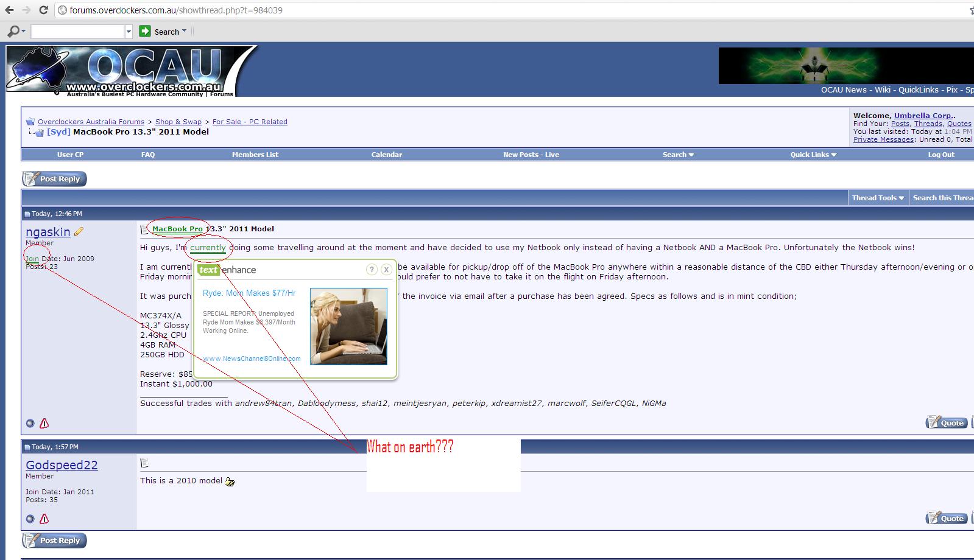Click the OCAU logo banner
Viewport: 974px width, 560px height.
click(131, 71)
